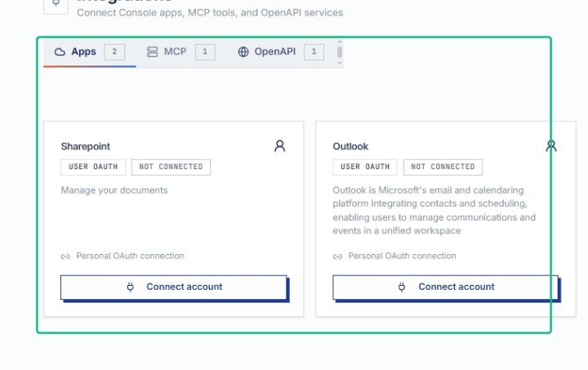Click the MCP count badge

tap(205, 52)
